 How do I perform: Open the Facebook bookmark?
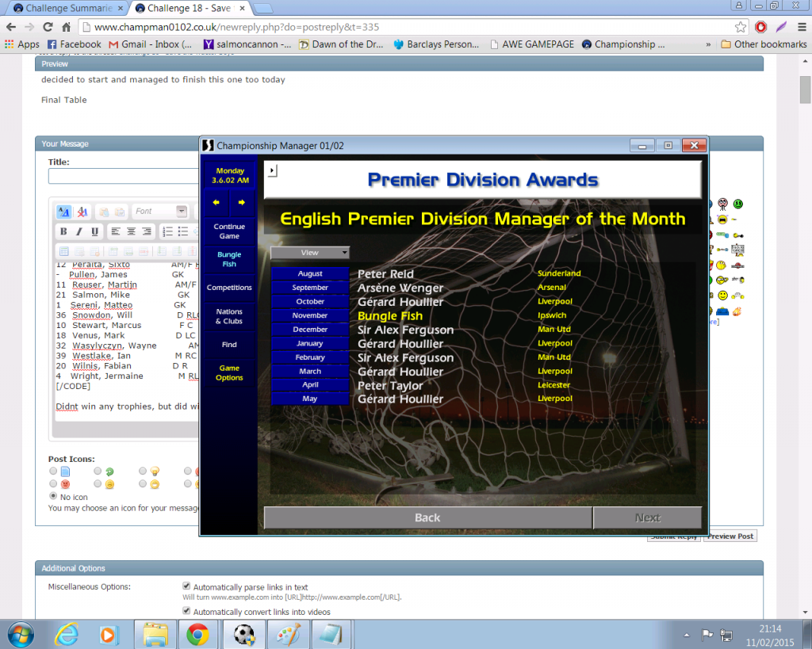click(x=74, y=44)
